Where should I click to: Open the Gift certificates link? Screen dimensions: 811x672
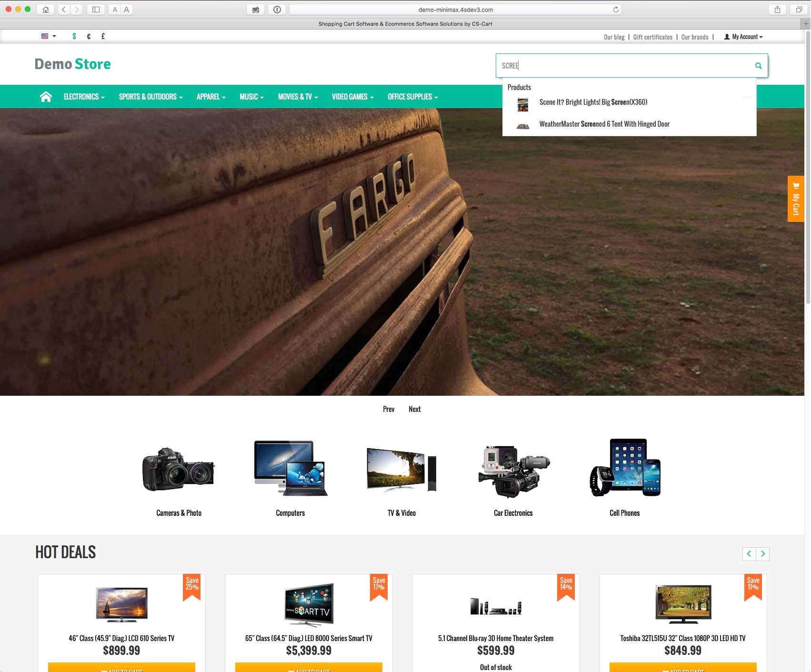pos(652,37)
